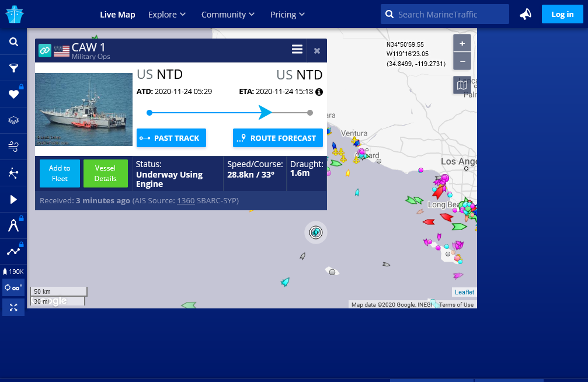Expand the Pricing menu
This screenshot has height=382, width=588.
pyautogui.click(x=288, y=15)
